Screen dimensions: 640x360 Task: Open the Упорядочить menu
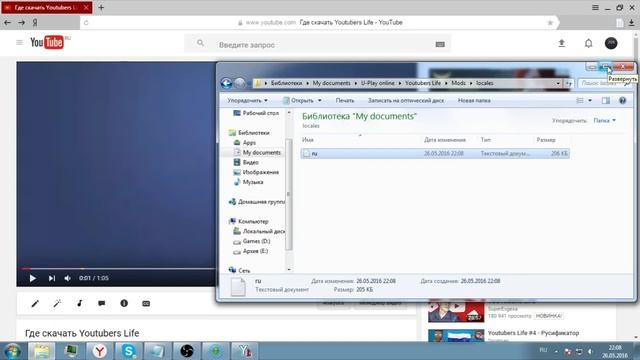point(247,100)
